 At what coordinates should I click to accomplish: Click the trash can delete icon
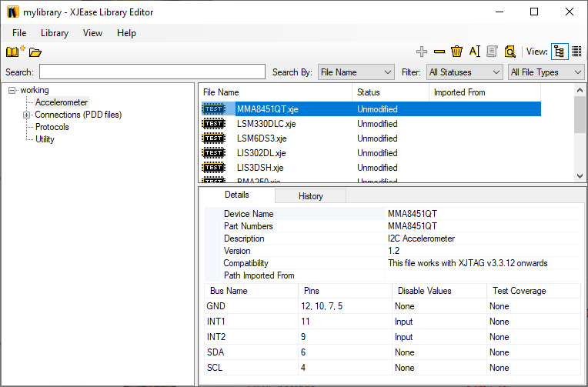point(456,52)
